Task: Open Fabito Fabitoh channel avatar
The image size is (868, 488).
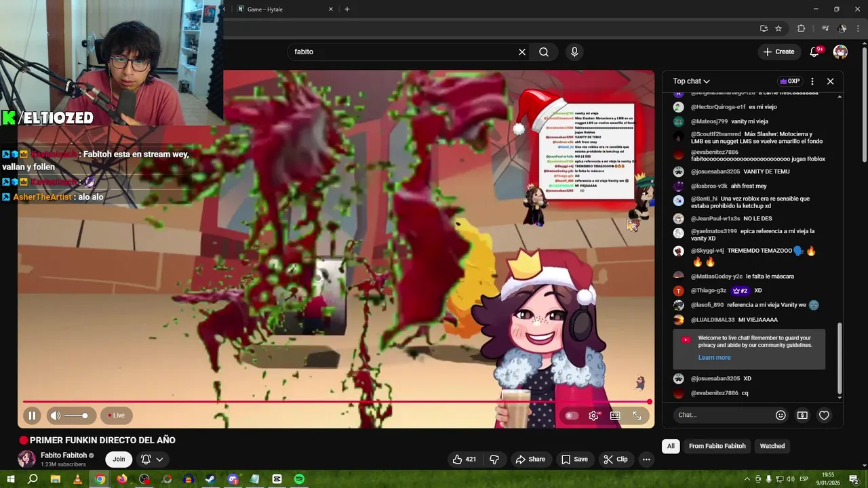Action: coord(26,459)
